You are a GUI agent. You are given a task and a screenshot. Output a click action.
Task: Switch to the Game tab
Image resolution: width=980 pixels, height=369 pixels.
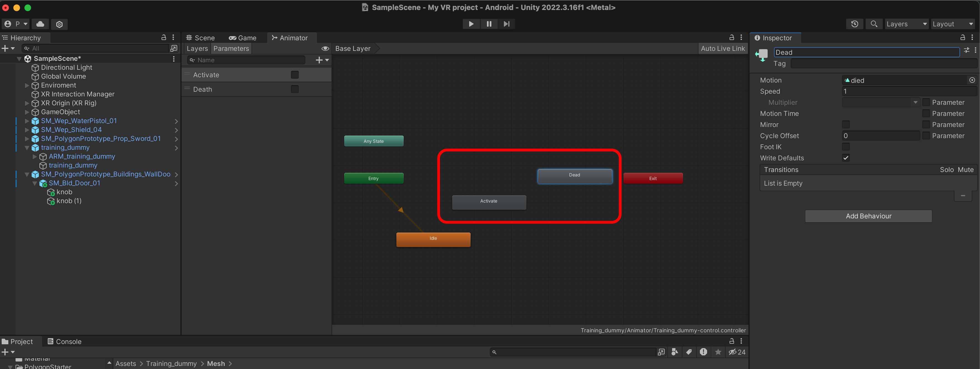coord(243,38)
